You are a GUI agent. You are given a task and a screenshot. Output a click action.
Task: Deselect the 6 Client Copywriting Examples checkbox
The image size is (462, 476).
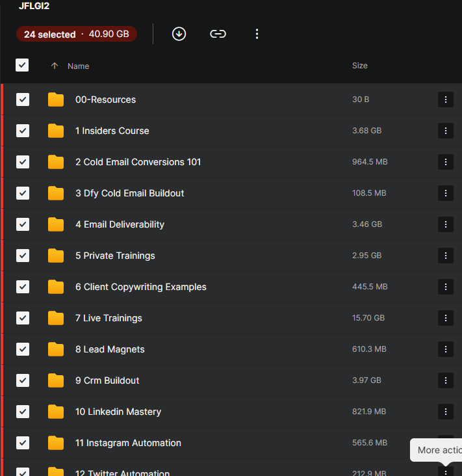23,287
